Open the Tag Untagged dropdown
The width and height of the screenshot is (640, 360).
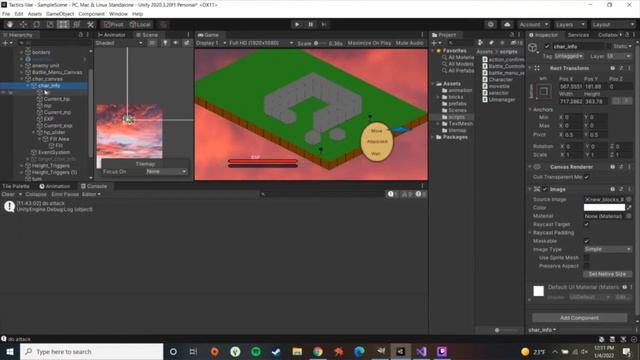tap(568, 56)
